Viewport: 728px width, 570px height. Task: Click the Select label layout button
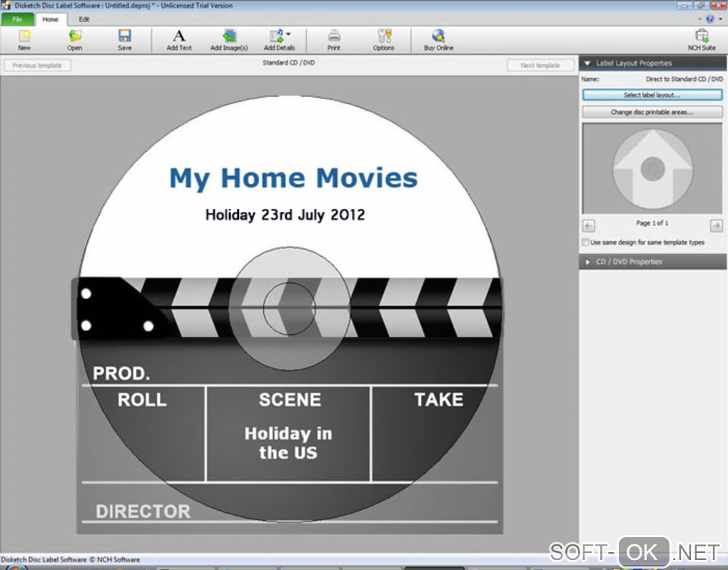tap(652, 95)
